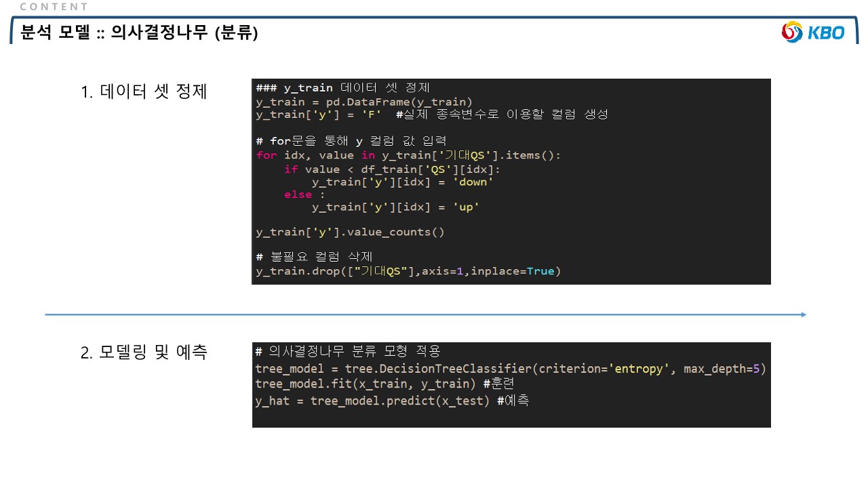
Task: Click the comment # for문을 통해 y 컬럼 값 입력
Action: [x=351, y=141]
